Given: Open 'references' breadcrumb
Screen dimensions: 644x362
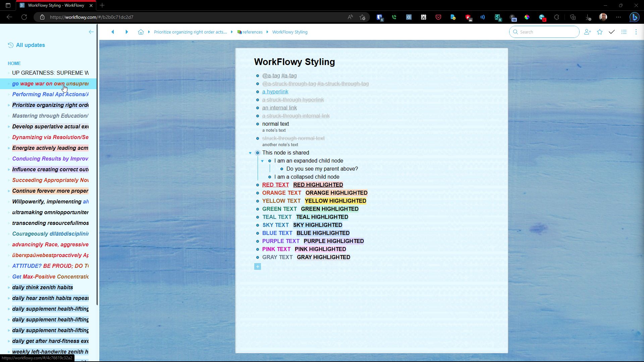Looking at the screenshot, I should 250,32.
